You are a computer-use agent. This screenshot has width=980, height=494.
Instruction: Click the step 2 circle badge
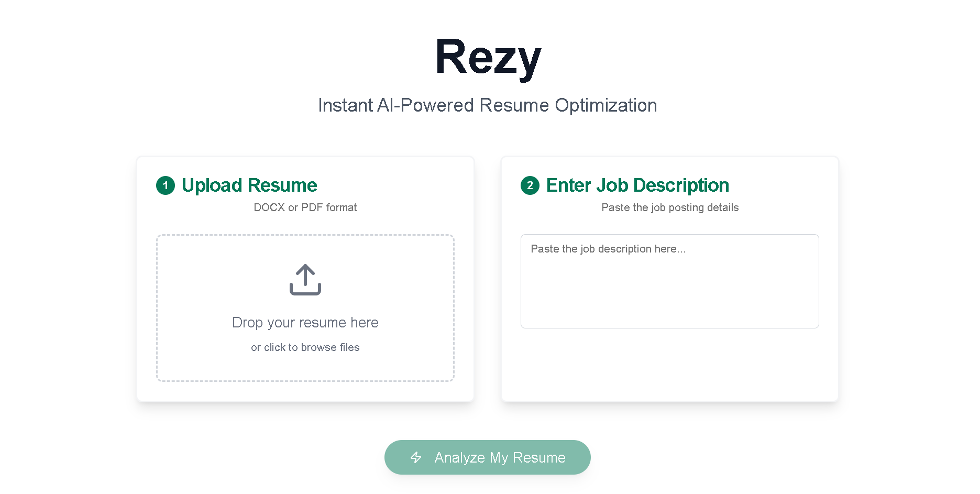[530, 185]
